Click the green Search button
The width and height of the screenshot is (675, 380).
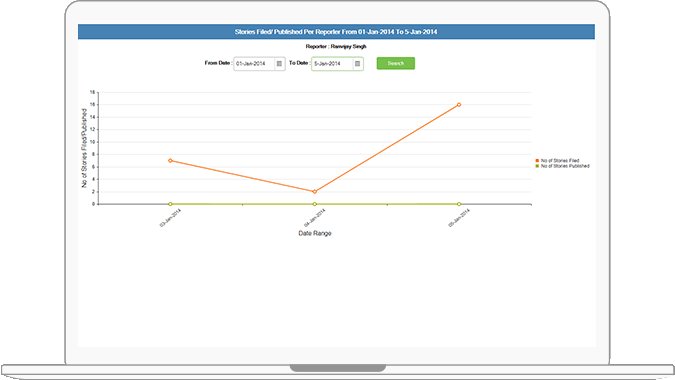click(x=396, y=63)
